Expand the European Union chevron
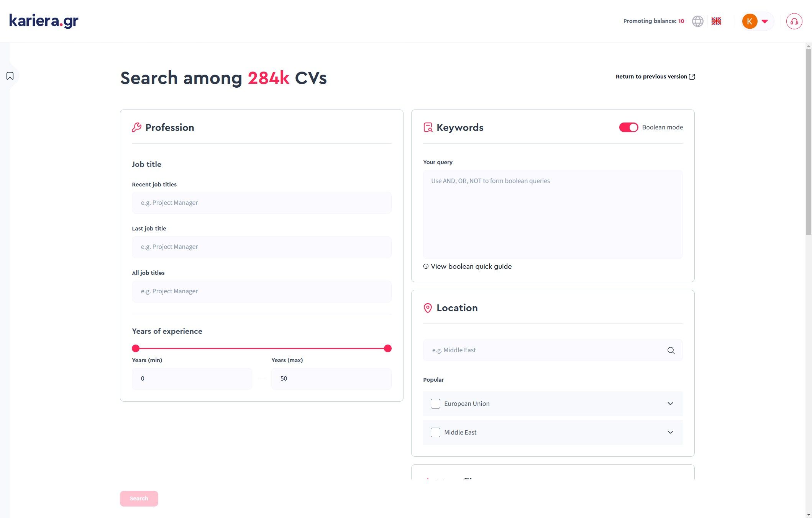 pyautogui.click(x=670, y=404)
